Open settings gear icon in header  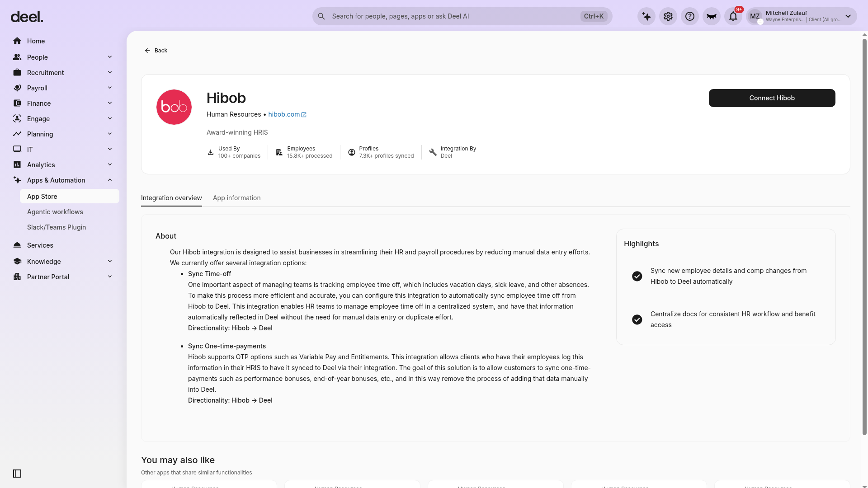coord(668,16)
